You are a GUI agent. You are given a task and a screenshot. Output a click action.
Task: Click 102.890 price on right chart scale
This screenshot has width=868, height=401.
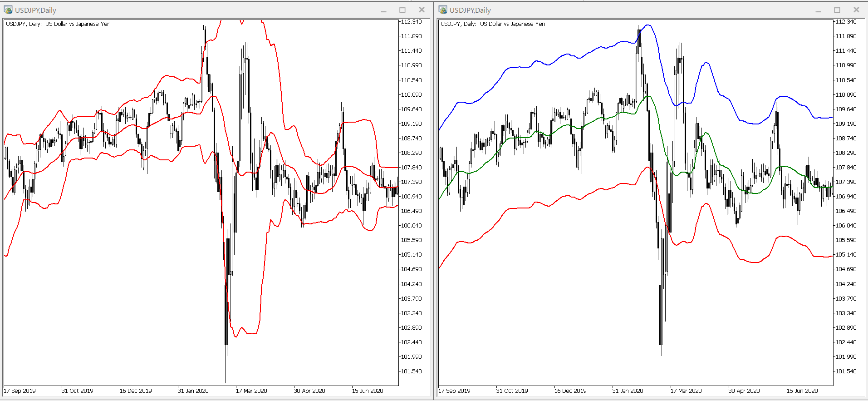pos(846,327)
